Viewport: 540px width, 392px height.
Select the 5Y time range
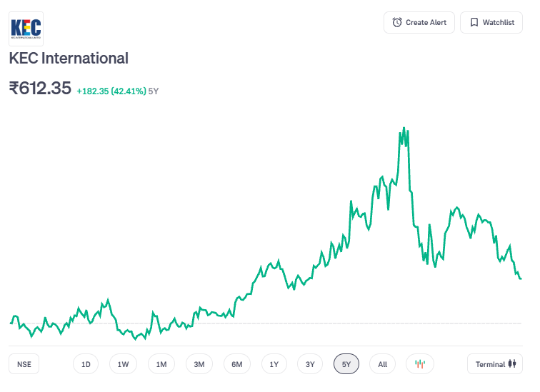pos(346,364)
